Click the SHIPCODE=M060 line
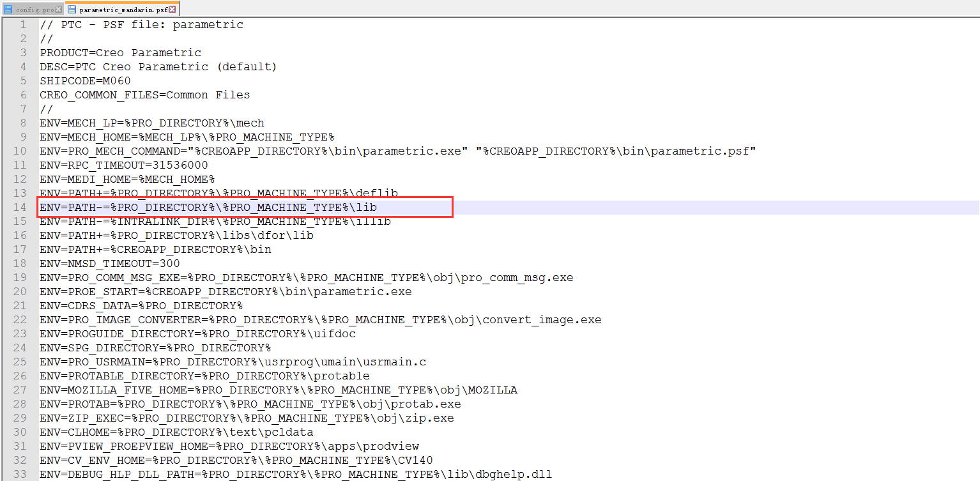Screen dimensions: 980x481 tap(85, 81)
